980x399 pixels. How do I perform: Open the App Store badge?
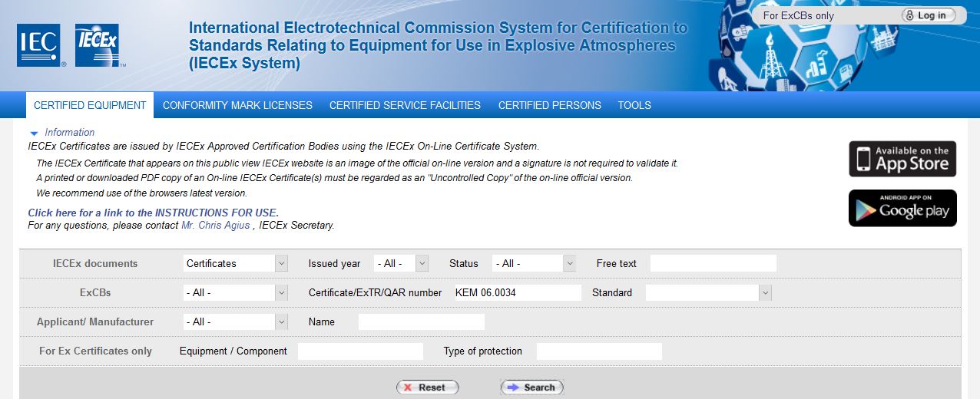tap(902, 159)
